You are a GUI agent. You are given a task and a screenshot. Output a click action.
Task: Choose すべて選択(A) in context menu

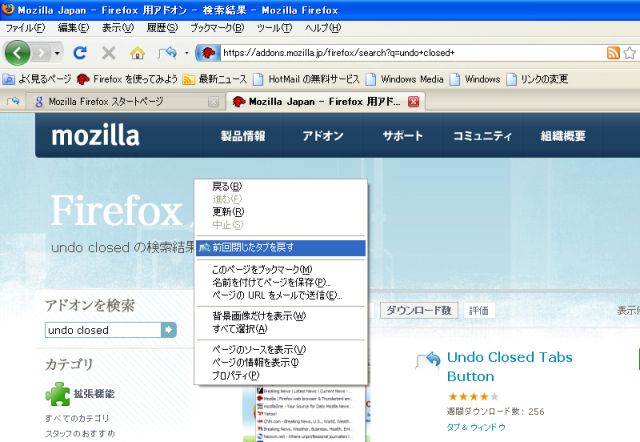click(281, 329)
